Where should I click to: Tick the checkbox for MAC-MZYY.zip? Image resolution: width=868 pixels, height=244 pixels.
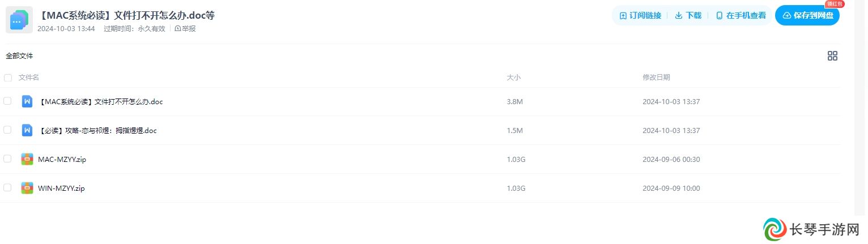tap(7, 159)
